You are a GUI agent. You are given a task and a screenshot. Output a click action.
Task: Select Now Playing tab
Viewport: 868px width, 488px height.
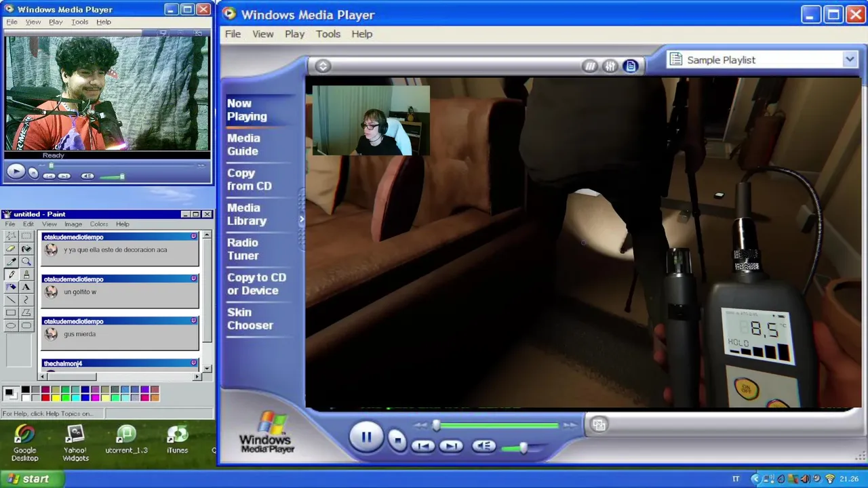[247, 110]
